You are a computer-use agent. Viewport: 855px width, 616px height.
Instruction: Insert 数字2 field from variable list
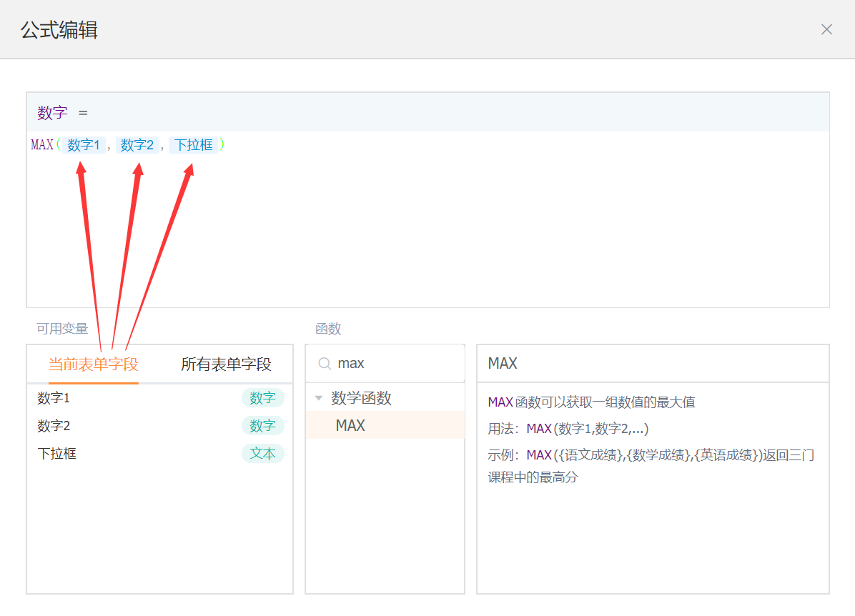(159, 426)
